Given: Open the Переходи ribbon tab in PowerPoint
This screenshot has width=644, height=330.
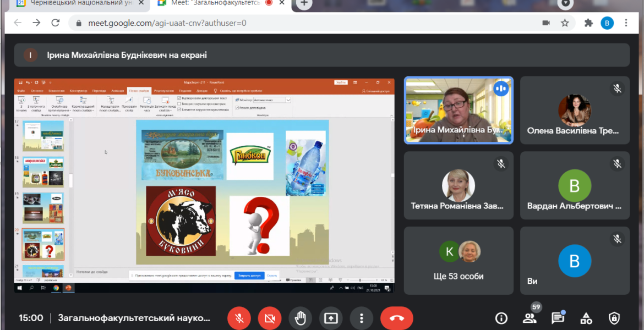Looking at the screenshot, I should click(99, 91).
